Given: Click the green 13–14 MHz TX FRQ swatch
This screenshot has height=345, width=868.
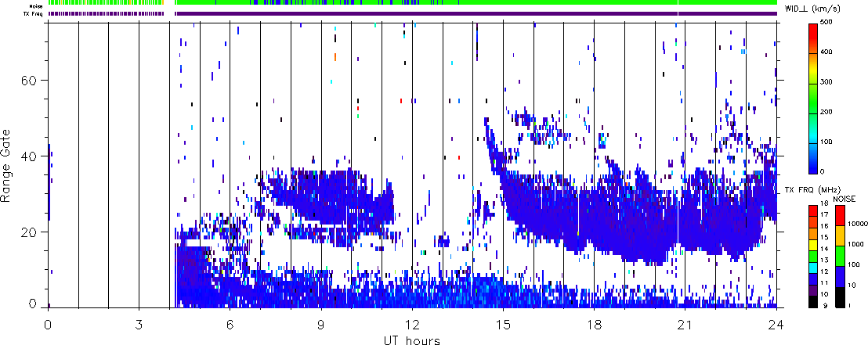Looking at the screenshot, I should tap(814, 255).
